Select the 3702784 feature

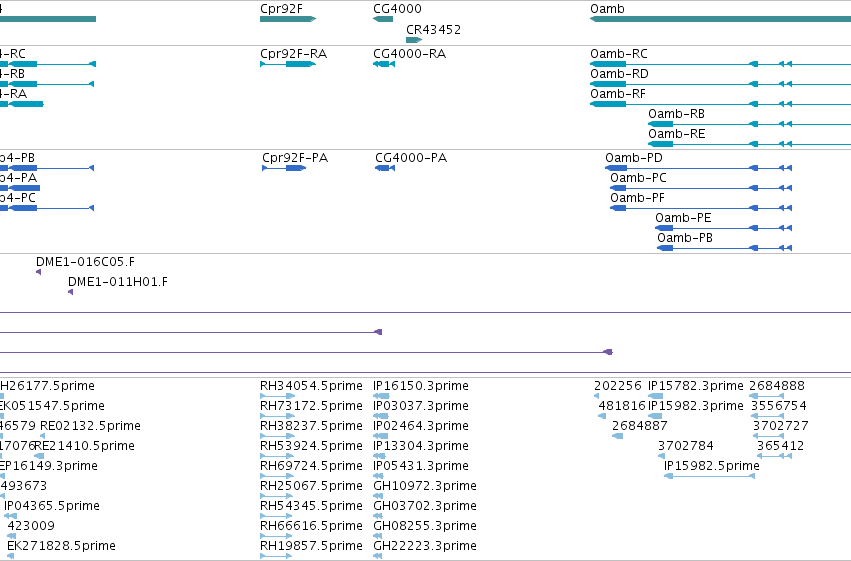coord(661,456)
